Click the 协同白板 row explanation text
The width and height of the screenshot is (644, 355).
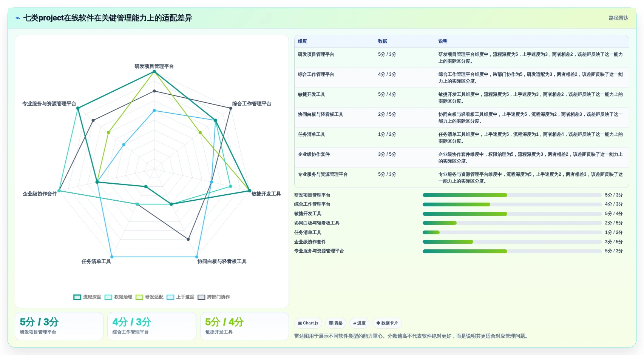click(x=531, y=118)
